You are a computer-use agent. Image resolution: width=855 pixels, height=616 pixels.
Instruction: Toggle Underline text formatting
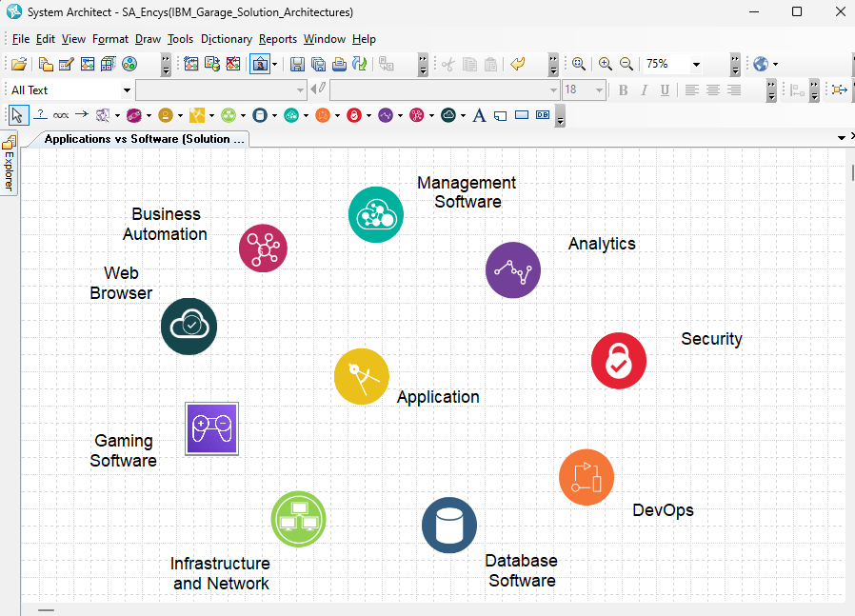point(665,89)
